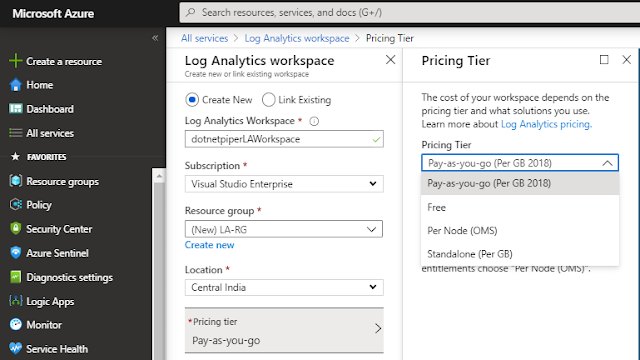Viewport: 640px width, 360px height.
Task: Click the Log Analytics workspace breadcrumb
Action: point(297,38)
